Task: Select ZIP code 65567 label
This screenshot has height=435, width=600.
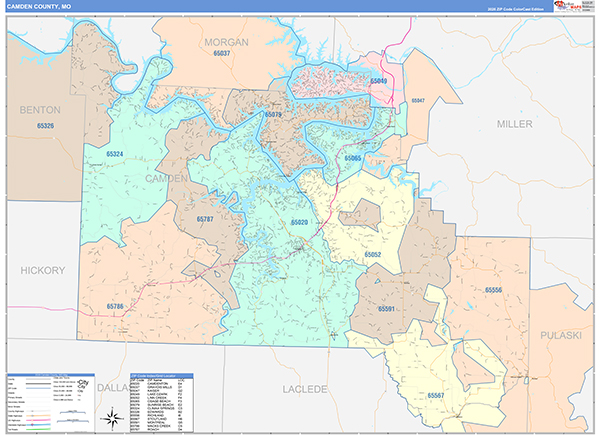Action: click(435, 395)
